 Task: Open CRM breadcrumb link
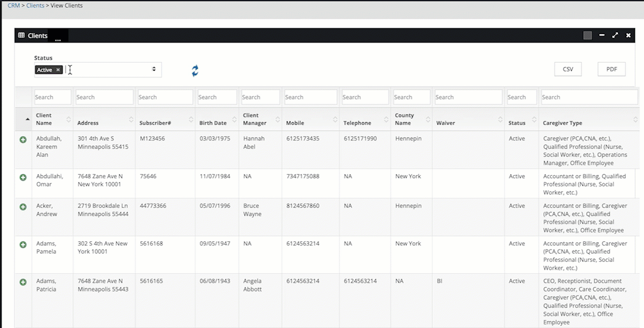click(14, 5)
